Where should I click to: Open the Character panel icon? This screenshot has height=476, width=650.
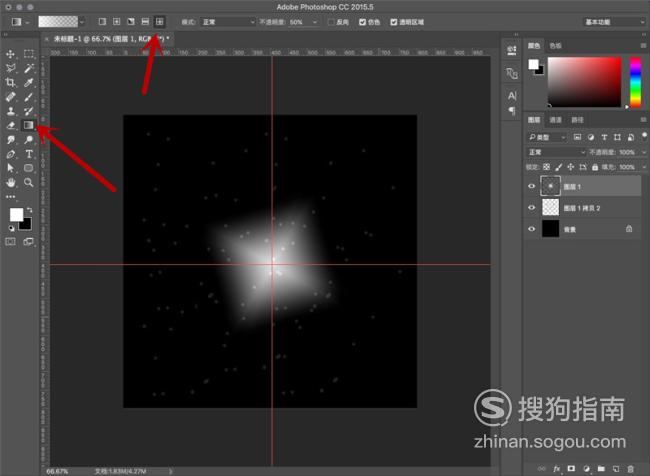click(x=512, y=96)
